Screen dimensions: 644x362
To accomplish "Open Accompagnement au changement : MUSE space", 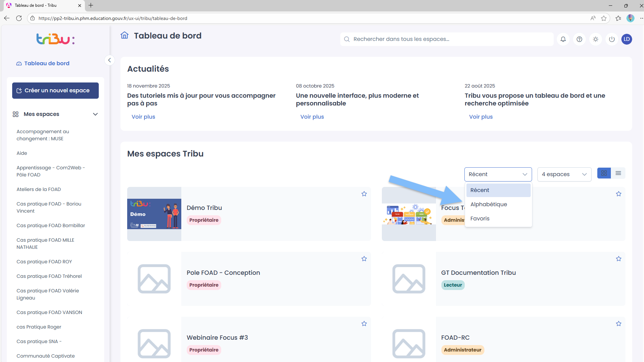I will (x=43, y=135).
